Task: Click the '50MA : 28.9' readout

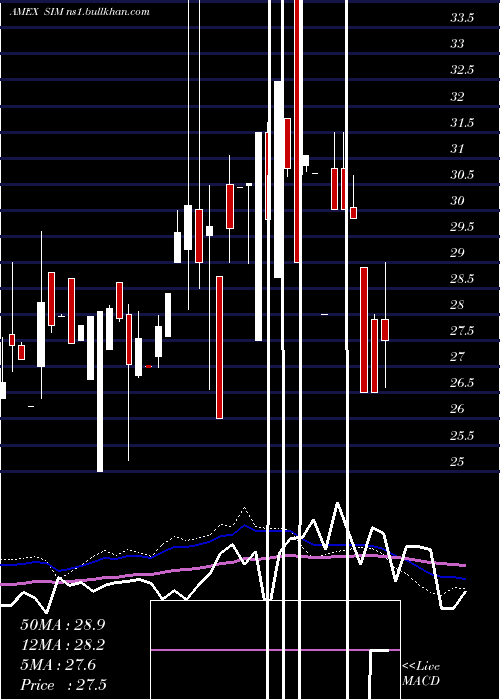Action: pyautogui.click(x=63, y=625)
